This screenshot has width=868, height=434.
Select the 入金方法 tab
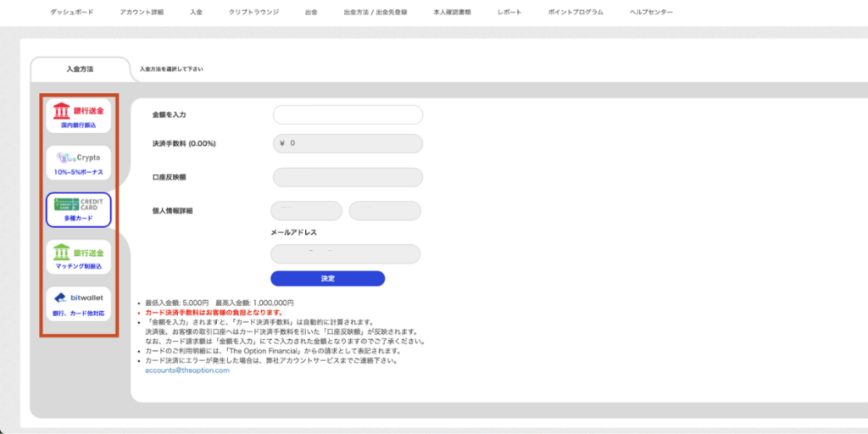tap(80, 70)
